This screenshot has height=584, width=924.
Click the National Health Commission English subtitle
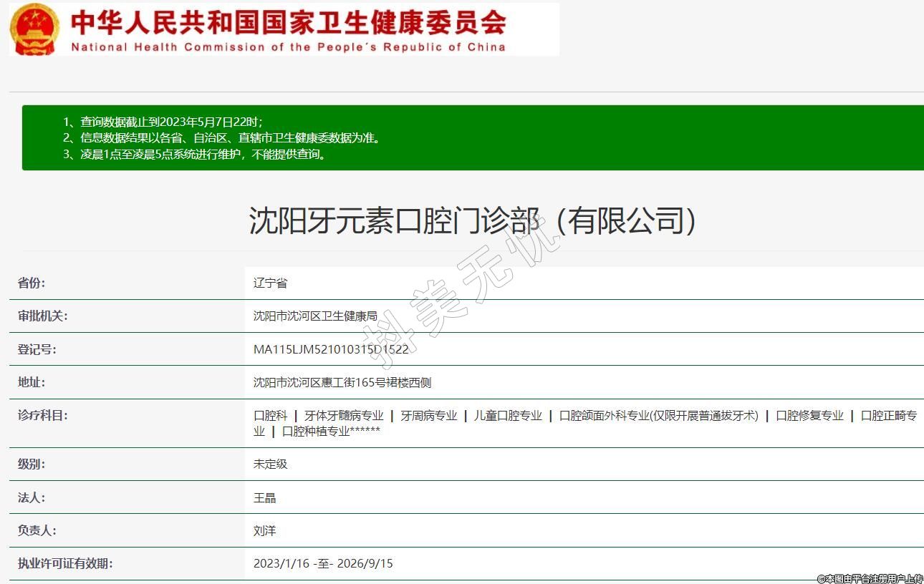[x=288, y=47]
